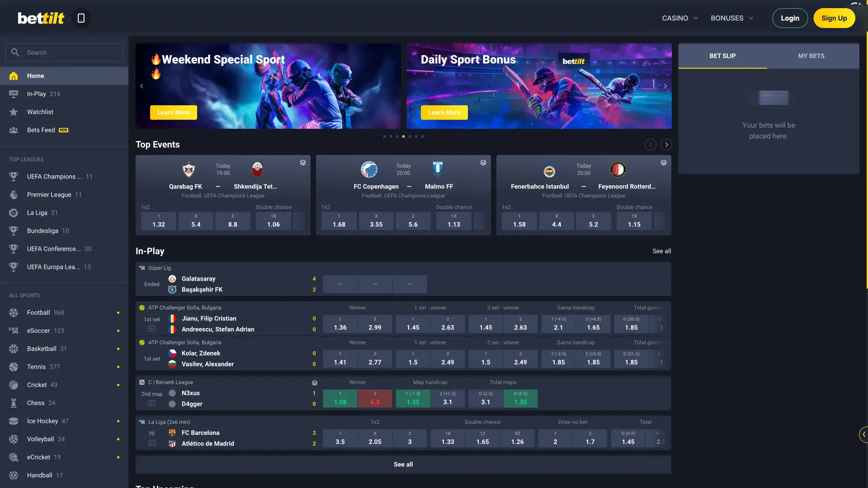Expand the BONUSES dropdown
The height and width of the screenshot is (488, 868).
click(732, 18)
